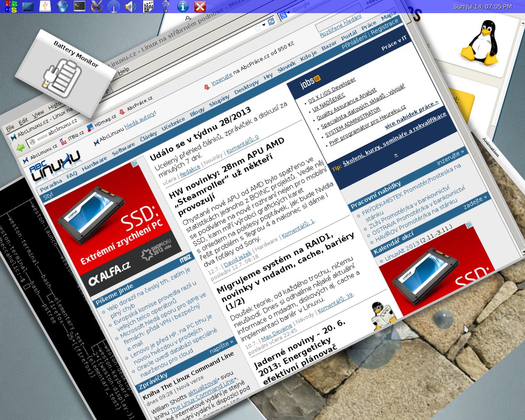This screenshot has width=525, height=420.
Task: Open article Událo se v týdnu 28/2013
Action: click(200, 134)
